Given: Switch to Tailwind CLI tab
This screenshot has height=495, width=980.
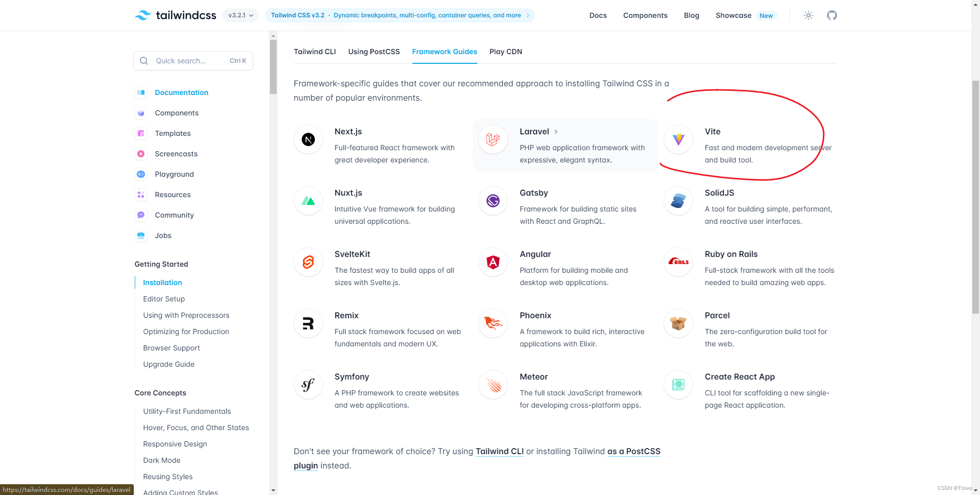Looking at the screenshot, I should 315,52.
